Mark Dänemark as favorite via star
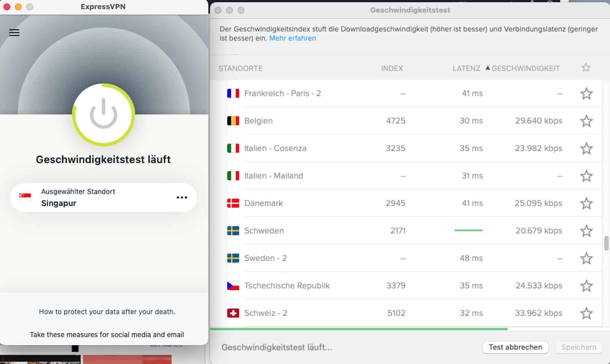 [x=586, y=203]
